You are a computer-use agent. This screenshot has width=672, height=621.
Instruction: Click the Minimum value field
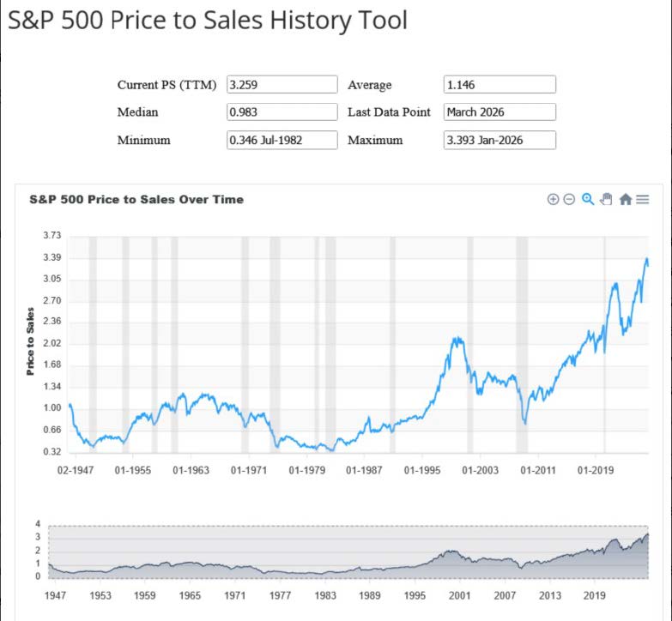point(282,140)
